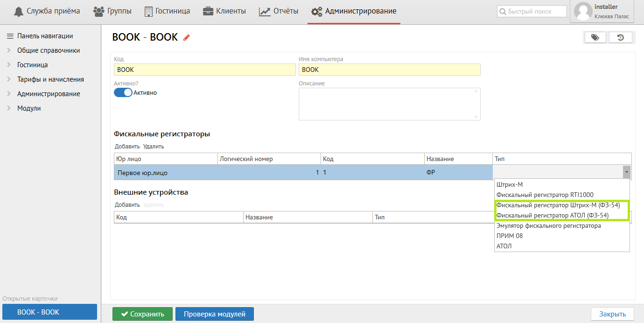
Task: Open the Гостиница top menu
Action: [167, 11]
